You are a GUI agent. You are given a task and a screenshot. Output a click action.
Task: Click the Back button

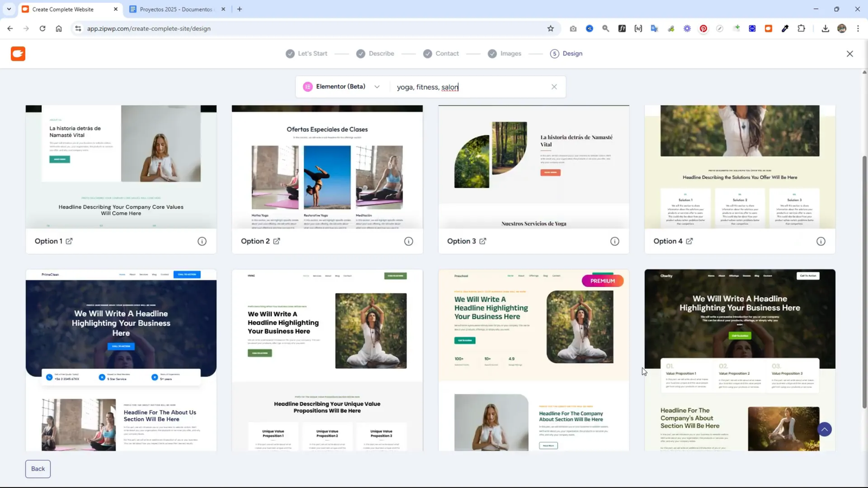[x=37, y=468]
